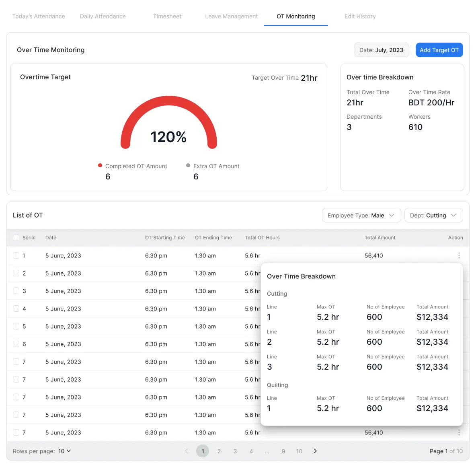Check the box for serial 1 row

coord(16,255)
